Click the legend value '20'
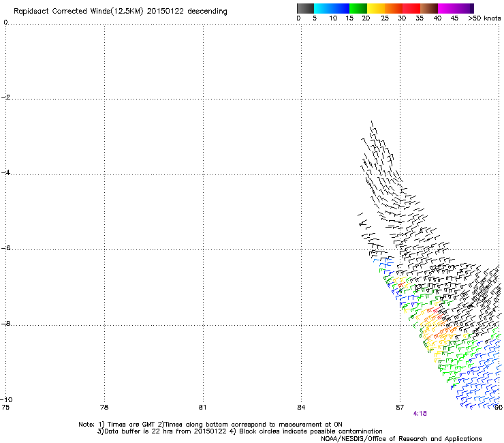This screenshot has width=504, height=443. click(x=366, y=18)
